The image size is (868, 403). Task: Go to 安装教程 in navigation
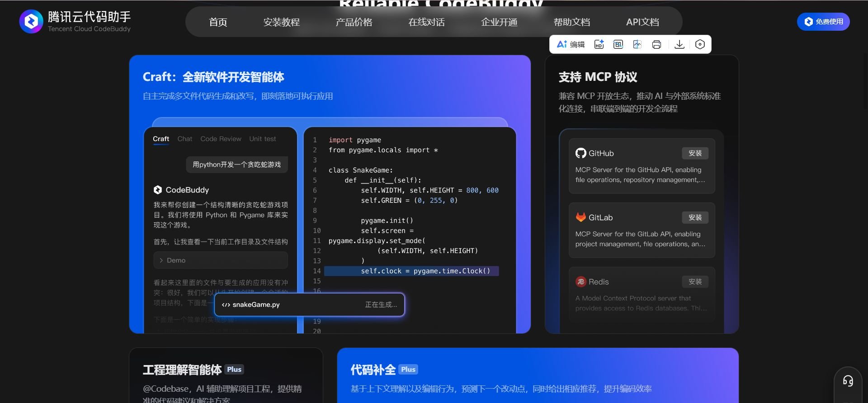tap(281, 22)
